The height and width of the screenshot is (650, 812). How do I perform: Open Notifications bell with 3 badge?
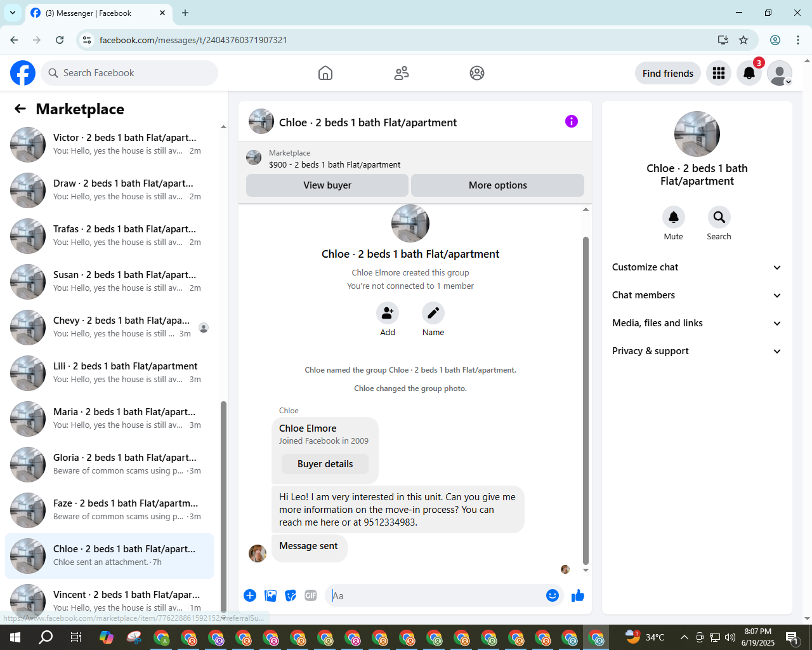click(x=749, y=73)
